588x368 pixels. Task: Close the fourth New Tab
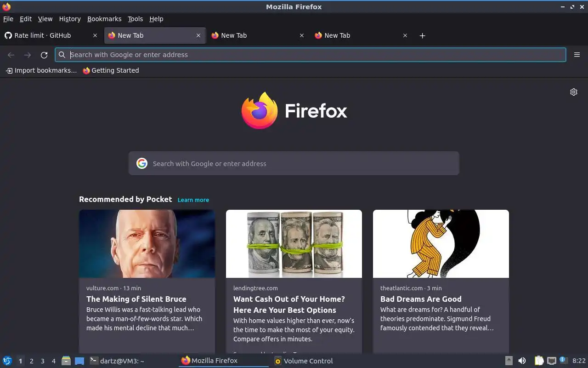pyautogui.click(x=405, y=35)
